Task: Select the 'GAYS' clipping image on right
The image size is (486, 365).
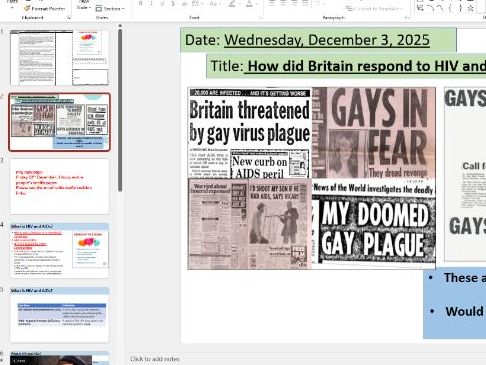Action: coord(465,174)
